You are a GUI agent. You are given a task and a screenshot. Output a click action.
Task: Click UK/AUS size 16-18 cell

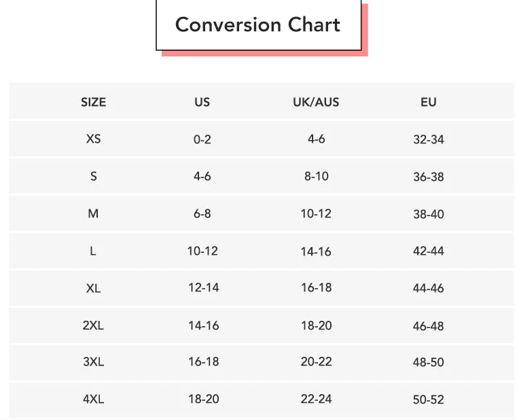pyautogui.click(x=316, y=288)
